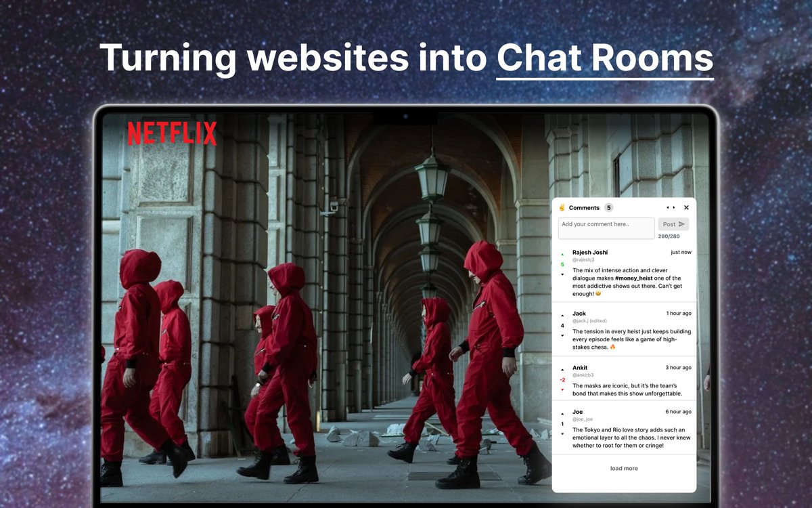Viewport: 812px width, 508px height.
Task: Click the tension in every heist comment text
Action: pyautogui.click(x=631, y=339)
